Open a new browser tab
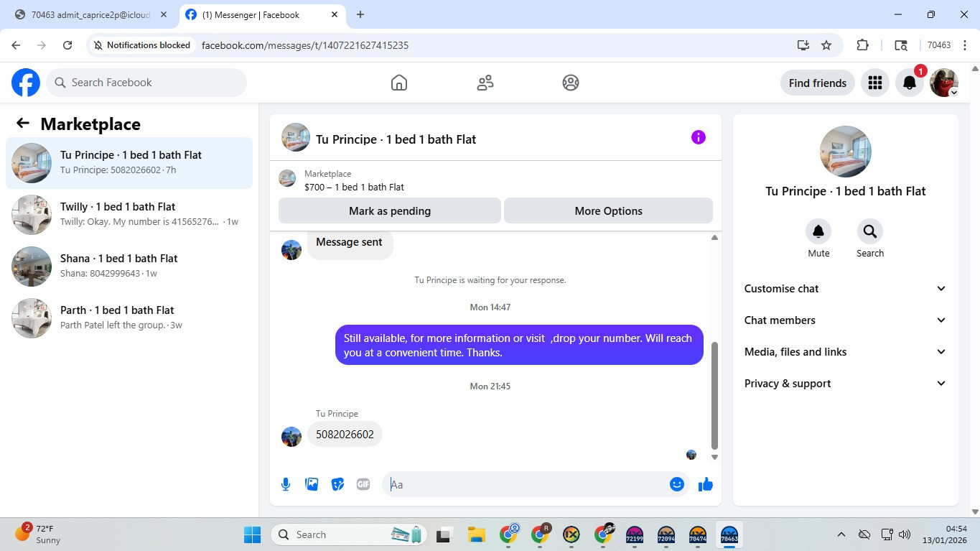Viewport: 980px width, 551px height. pyautogui.click(x=360, y=14)
